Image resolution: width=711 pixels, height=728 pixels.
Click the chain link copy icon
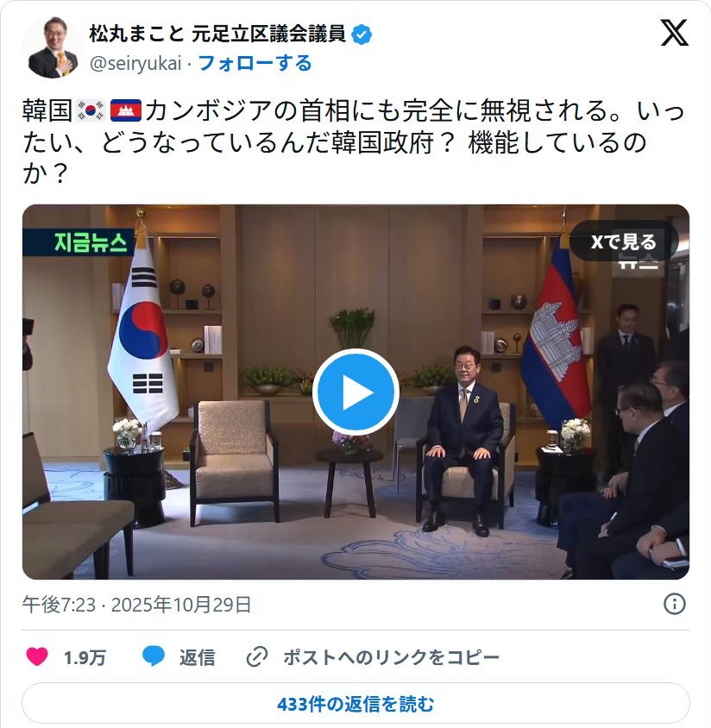click(x=257, y=656)
